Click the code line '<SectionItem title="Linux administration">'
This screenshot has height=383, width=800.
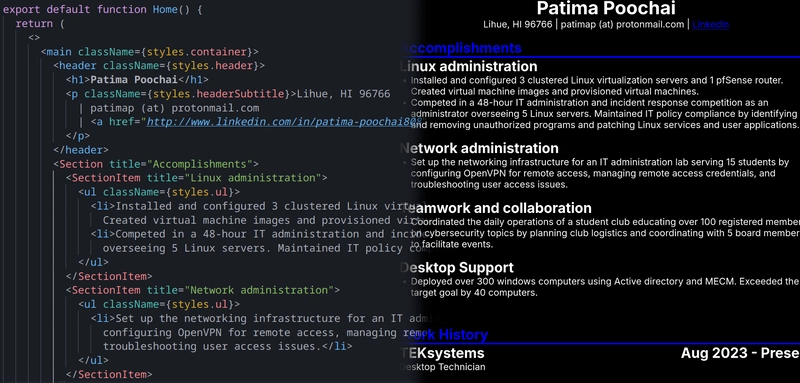click(x=196, y=178)
